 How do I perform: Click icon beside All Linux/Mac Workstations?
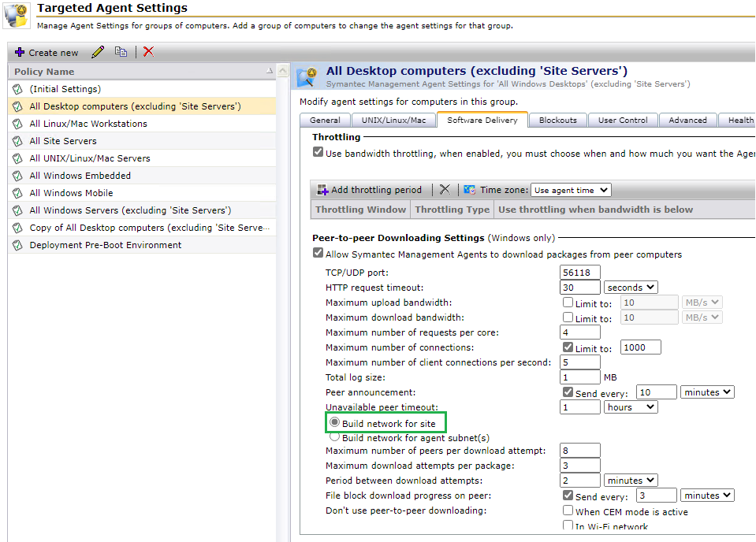pyautogui.click(x=18, y=124)
